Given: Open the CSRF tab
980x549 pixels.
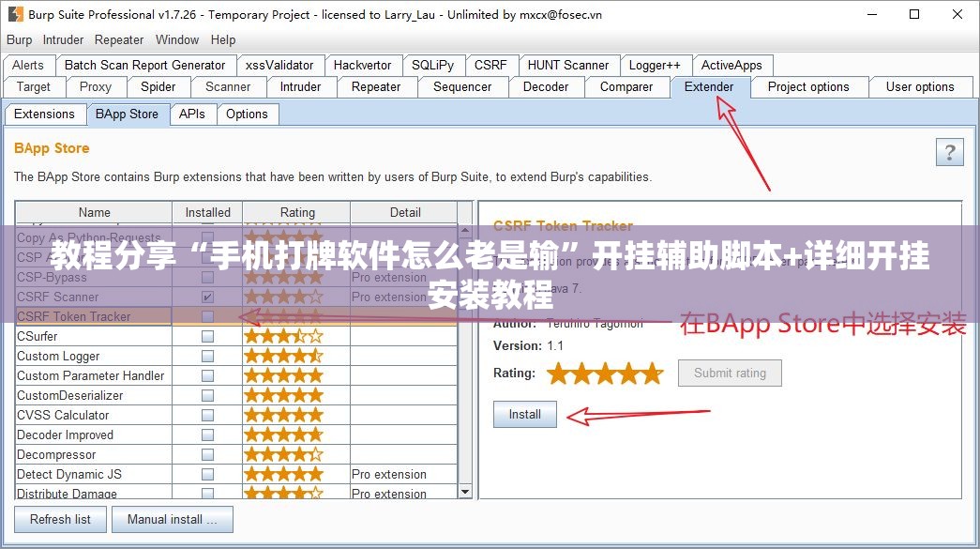Looking at the screenshot, I should click(x=490, y=65).
